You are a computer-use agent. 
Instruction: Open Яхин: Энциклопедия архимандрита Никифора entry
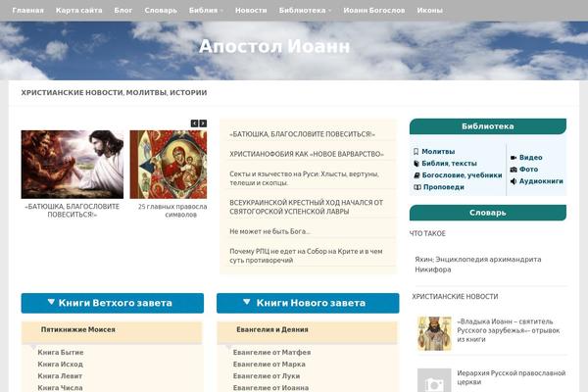pos(478,265)
